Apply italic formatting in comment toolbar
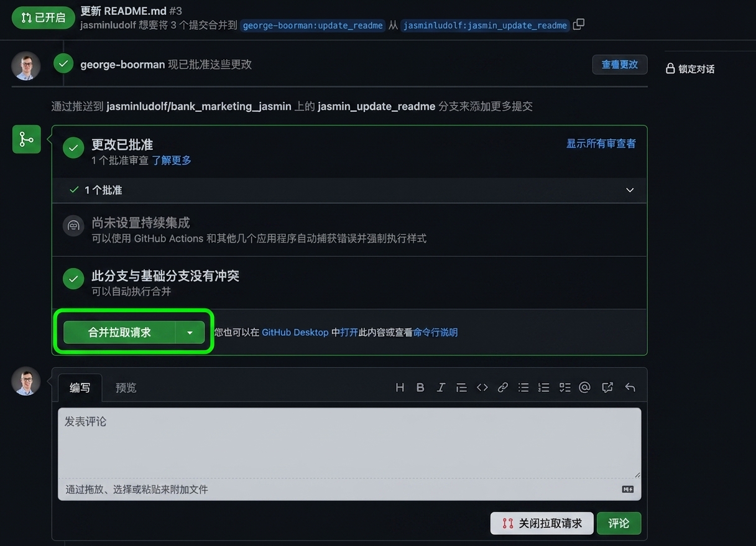Viewport: 756px width, 546px height. point(441,387)
